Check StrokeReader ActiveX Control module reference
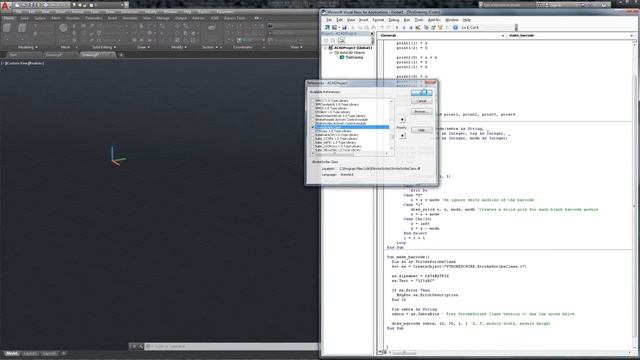 [313, 120]
